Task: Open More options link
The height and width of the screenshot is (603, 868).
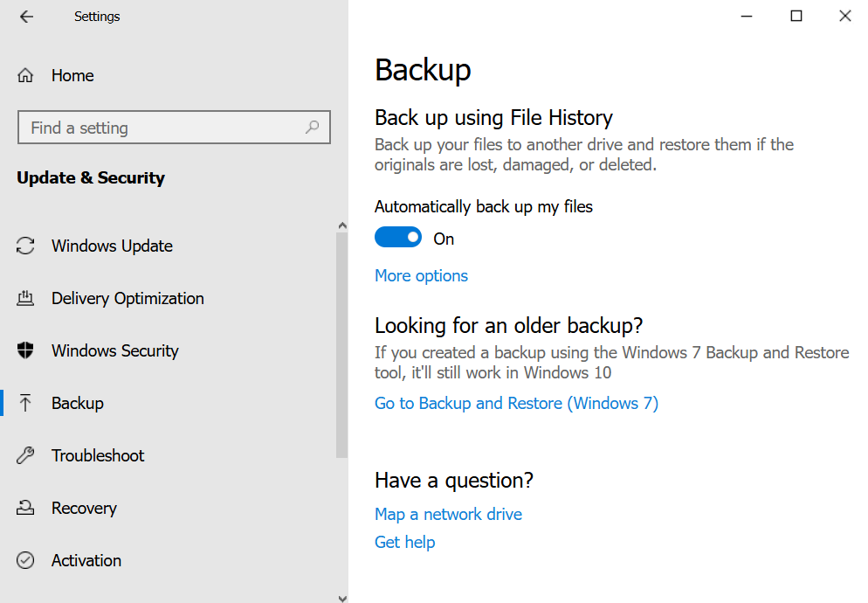Action: 421,276
